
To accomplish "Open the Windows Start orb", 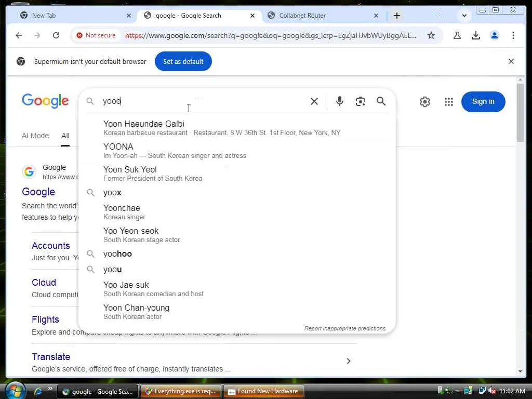I will click(15, 391).
